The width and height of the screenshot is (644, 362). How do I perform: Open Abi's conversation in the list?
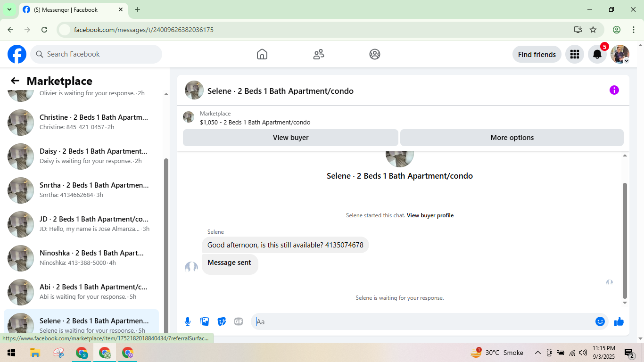click(81, 292)
